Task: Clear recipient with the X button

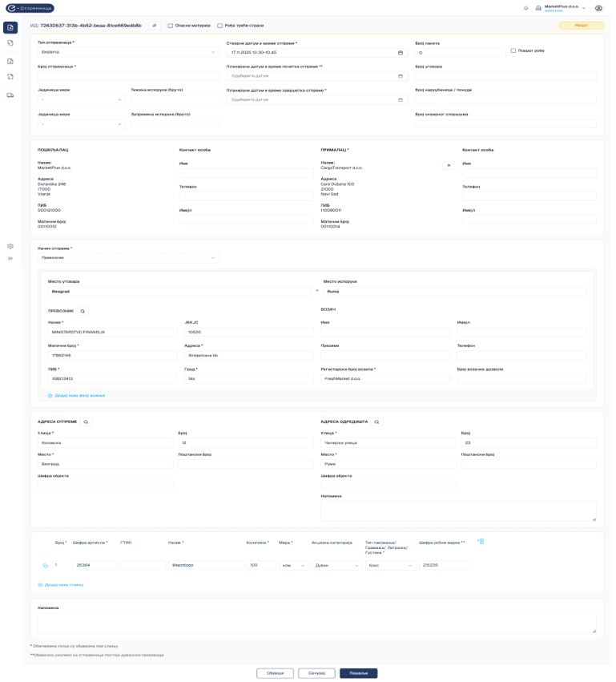Action: point(449,165)
